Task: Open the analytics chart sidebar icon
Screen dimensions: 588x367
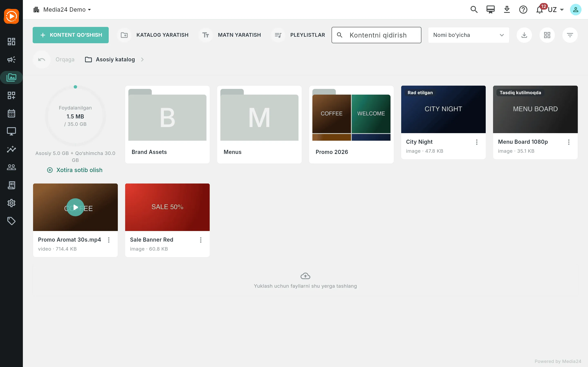Action: pyautogui.click(x=11, y=149)
